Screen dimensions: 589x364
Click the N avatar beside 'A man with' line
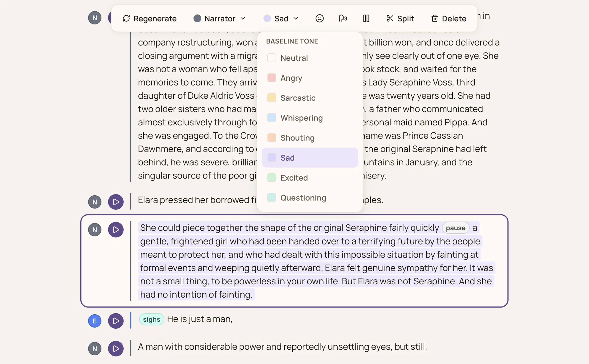[95, 349]
